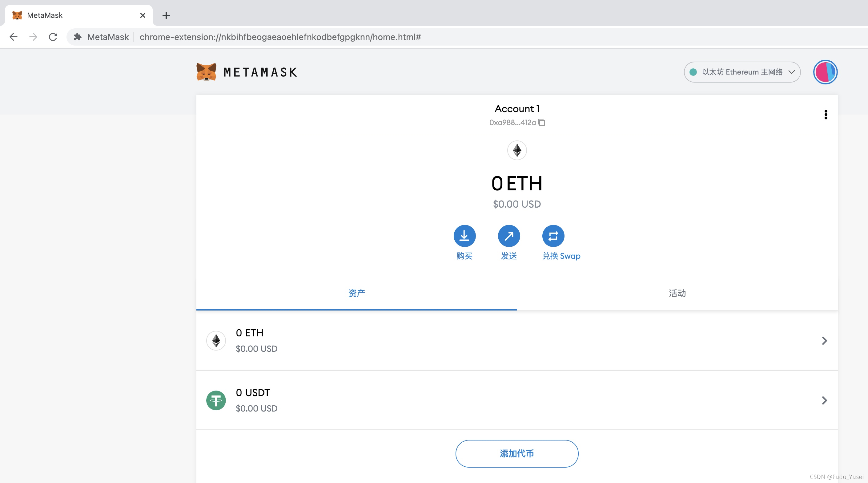Click the 0 USDT asset label
The height and width of the screenshot is (483, 868).
[253, 393]
